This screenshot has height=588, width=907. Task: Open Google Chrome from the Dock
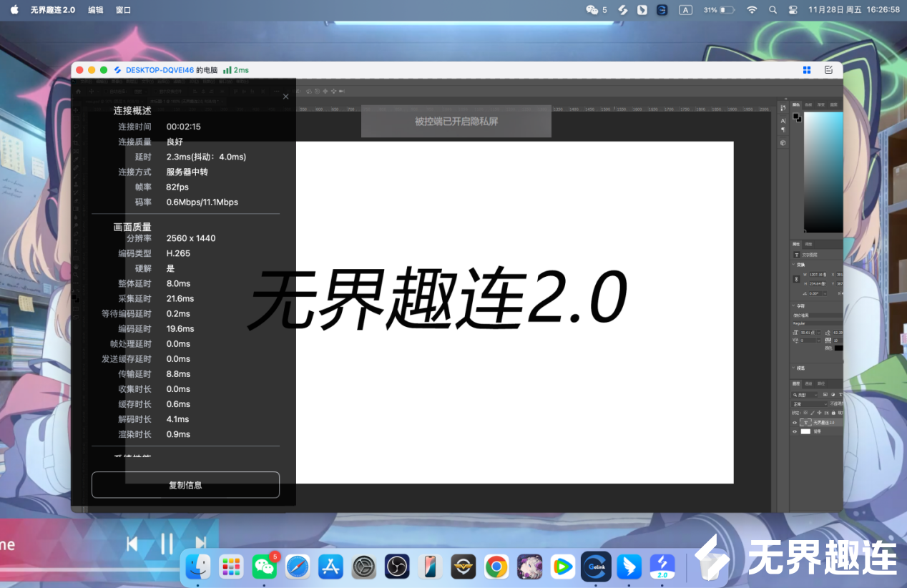496,567
